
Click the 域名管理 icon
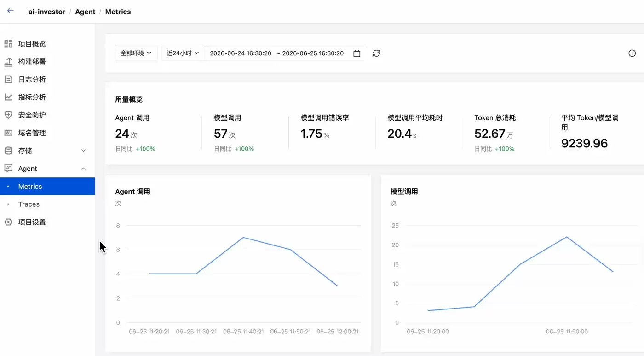click(8, 133)
